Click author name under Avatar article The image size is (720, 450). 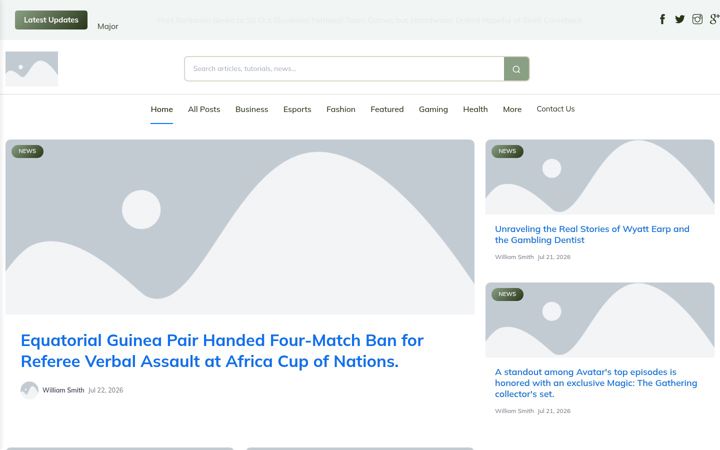click(x=514, y=411)
